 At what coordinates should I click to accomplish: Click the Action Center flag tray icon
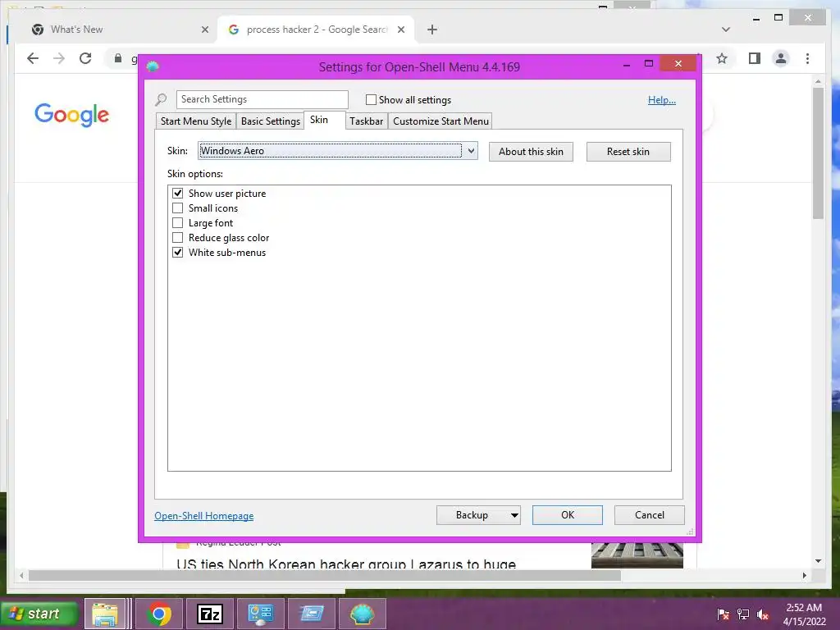[723, 614]
